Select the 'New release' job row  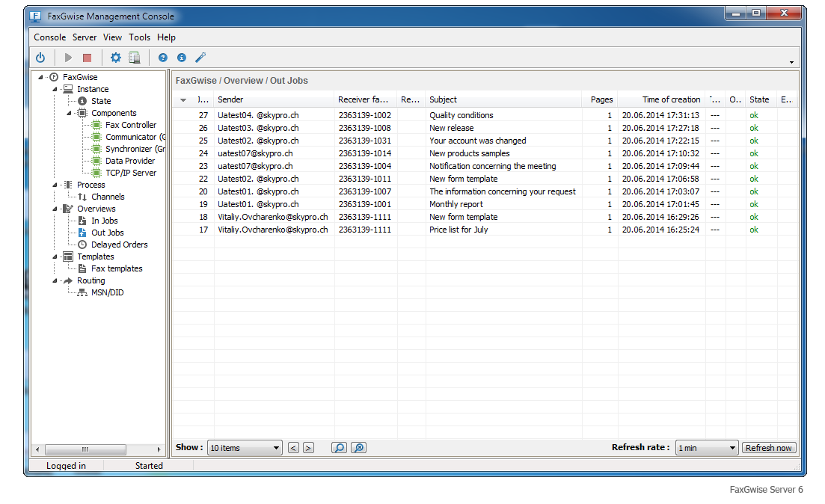click(x=485, y=128)
